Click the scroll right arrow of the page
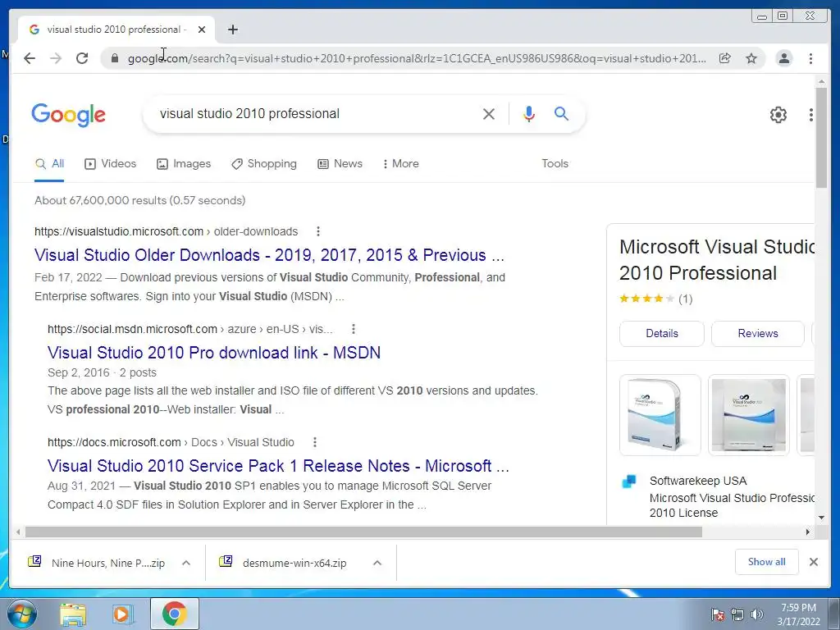Screen dimensions: 840x630 point(808,532)
